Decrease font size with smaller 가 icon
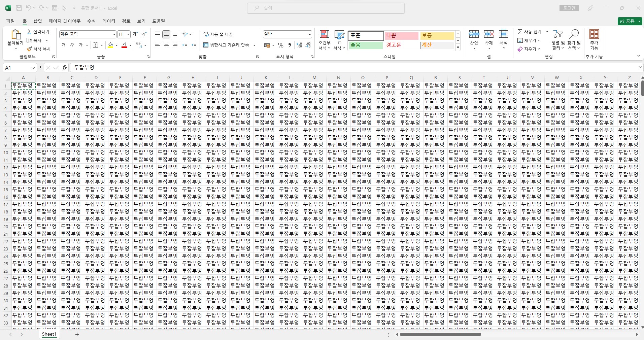The height and width of the screenshot is (340, 644). click(x=144, y=34)
